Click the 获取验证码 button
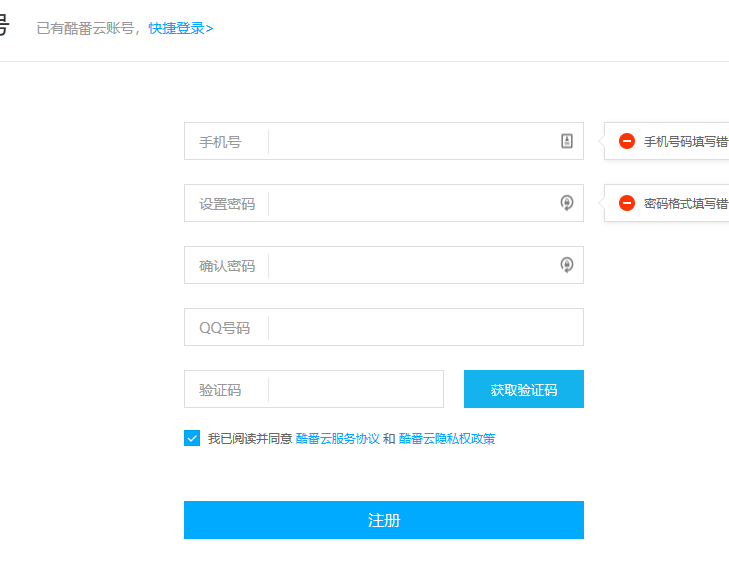 point(524,389)
